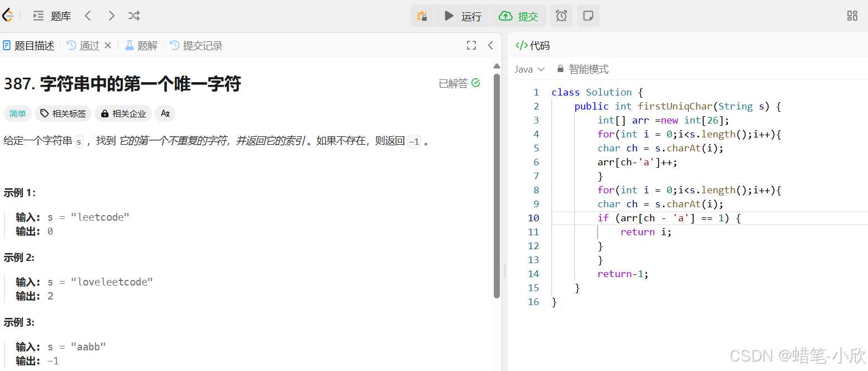This screenshot has height=371, width=868.
Task: Click code line 1 class Solution
Action: click(597, 92)
